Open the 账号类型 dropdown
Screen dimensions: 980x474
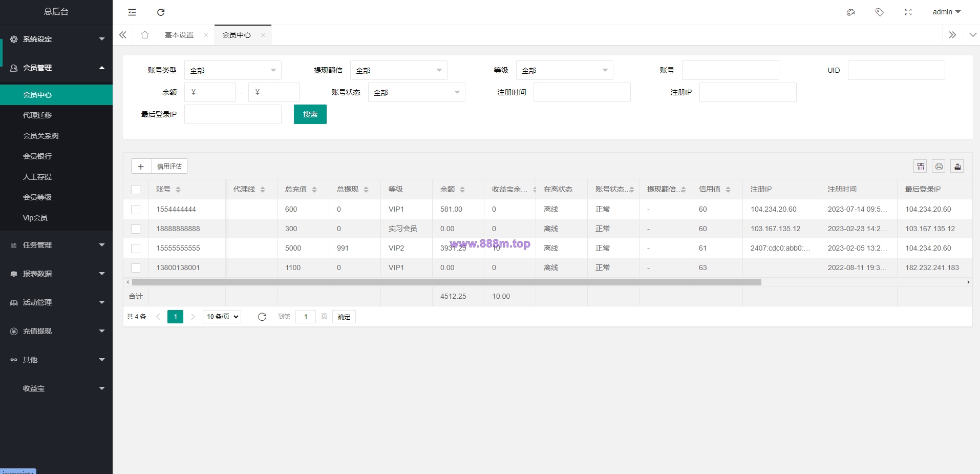(x=233, y=70)
